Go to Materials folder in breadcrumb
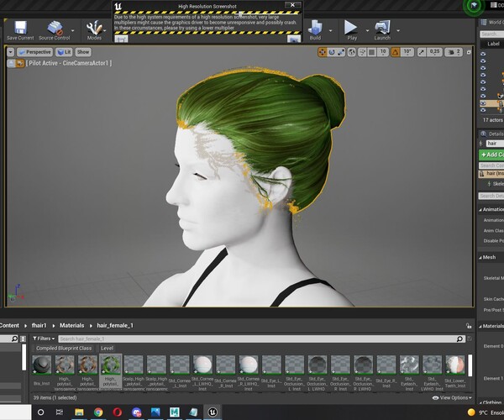 pos(71,326)
